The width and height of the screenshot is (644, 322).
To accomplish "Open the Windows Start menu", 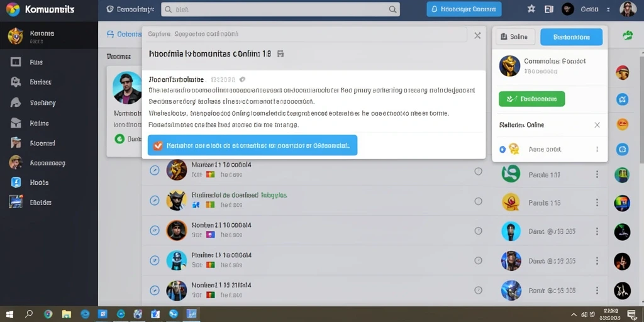I will 10,314.
